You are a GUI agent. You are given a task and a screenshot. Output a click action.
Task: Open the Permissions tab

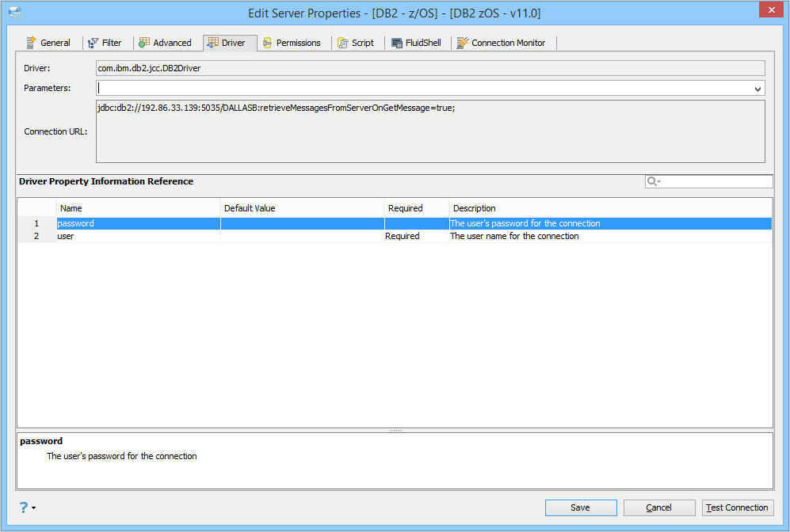coord(292,43)
